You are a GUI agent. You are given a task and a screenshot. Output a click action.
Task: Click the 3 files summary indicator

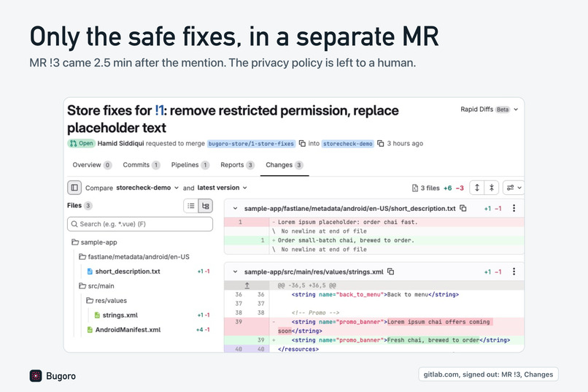(425, 188)
